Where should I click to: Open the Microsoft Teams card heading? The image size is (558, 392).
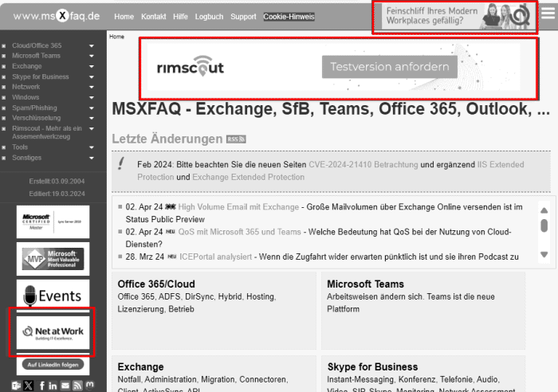(365, 284)
